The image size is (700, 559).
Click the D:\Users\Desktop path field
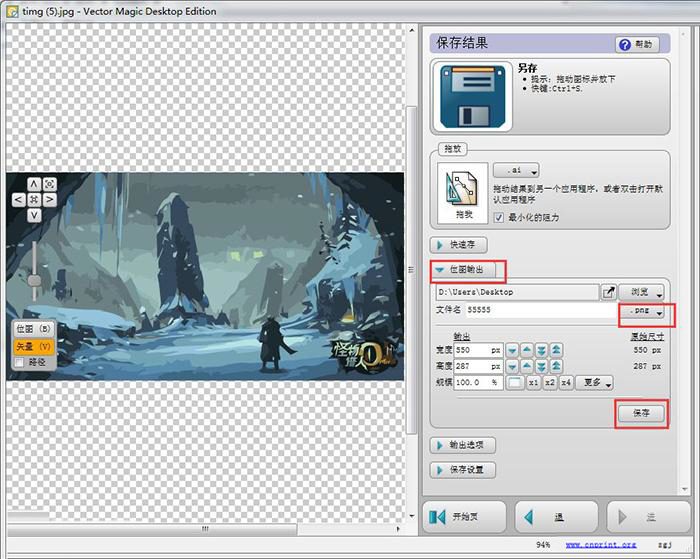click(517, 292)
